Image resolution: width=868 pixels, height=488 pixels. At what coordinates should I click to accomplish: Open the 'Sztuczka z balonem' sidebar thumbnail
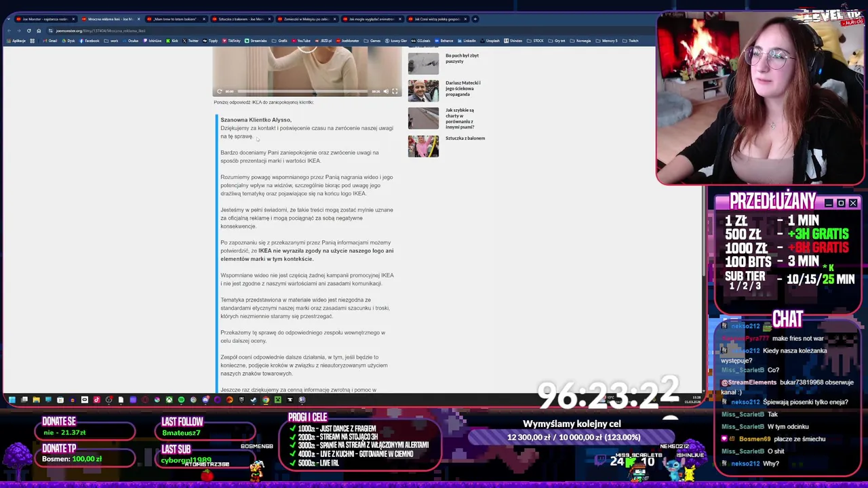pos(423,146)
